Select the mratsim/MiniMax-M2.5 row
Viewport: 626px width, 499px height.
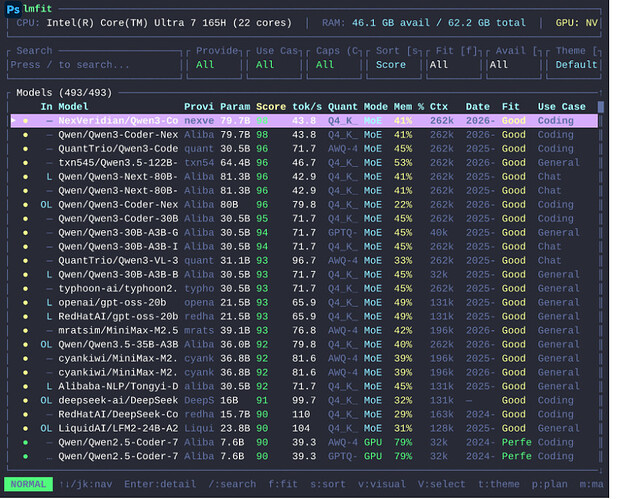click(304, 331)
